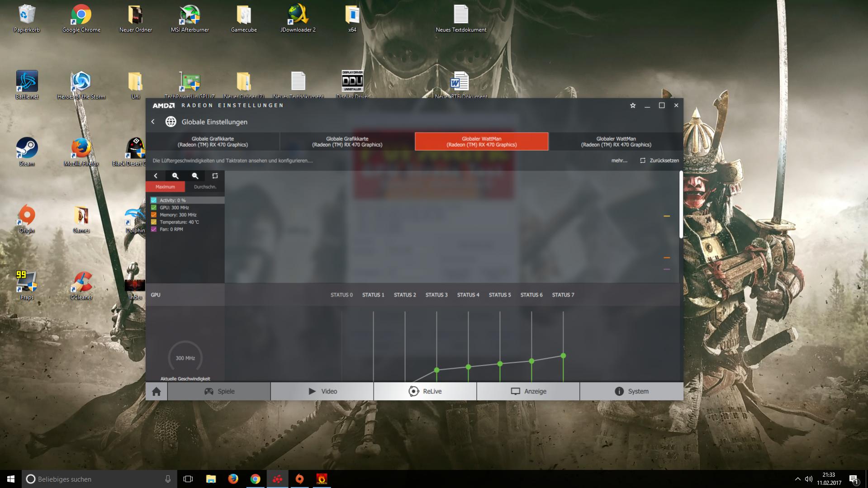Select the MSI Afterburner desktop shortcut
The height and width of the screenshot is (488, 868).
click(190, 19)
